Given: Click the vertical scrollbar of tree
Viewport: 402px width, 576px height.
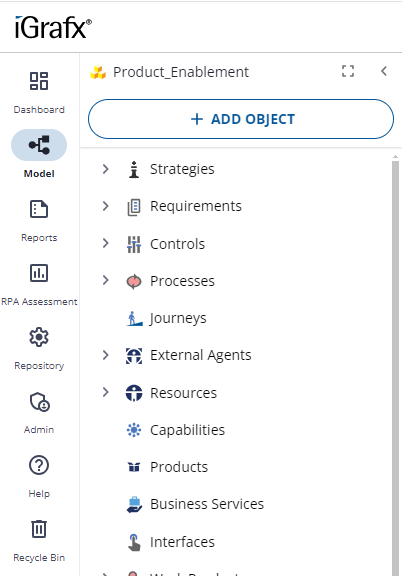Looking at the screenshot, I should click(x=395, y=366).
